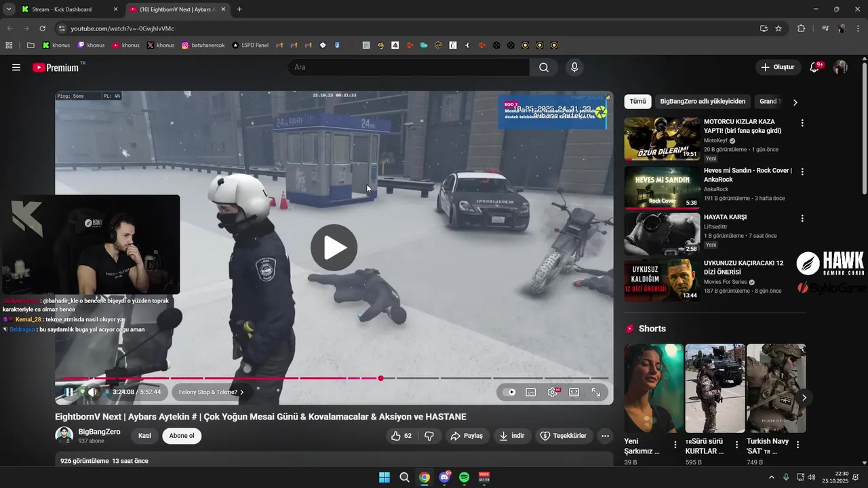Image resolution: width=868 pixels, height=488 pixels.
Task: Open Spotify from taskbar
Action: [x=464, y=477]
